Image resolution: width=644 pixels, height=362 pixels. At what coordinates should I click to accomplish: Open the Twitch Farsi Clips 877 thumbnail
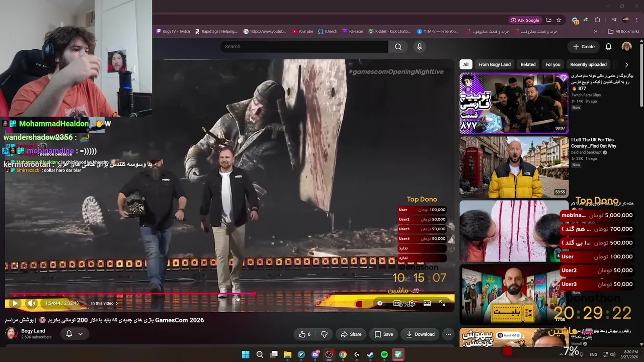click(x=514, y=103)
